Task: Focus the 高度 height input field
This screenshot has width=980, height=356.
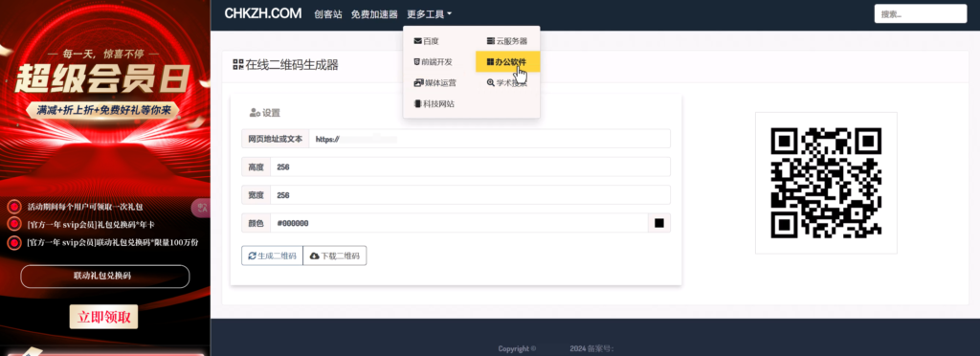Action: coord(470,167)
